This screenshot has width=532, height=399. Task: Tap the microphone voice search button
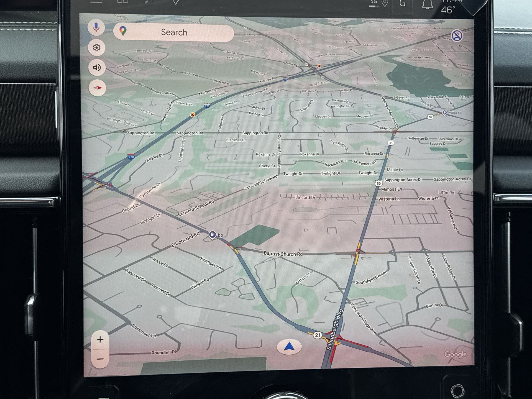(96, 27)
